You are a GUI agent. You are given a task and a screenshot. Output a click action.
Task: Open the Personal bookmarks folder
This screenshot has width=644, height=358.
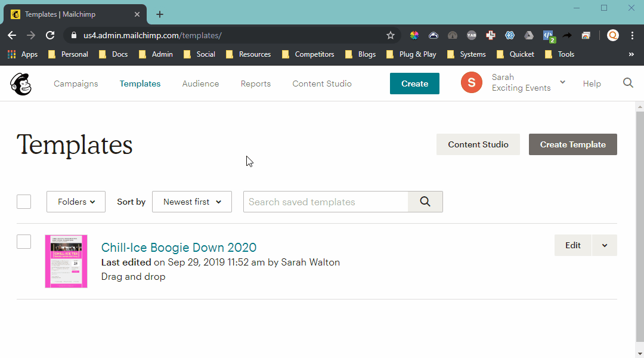pos(68,54)
